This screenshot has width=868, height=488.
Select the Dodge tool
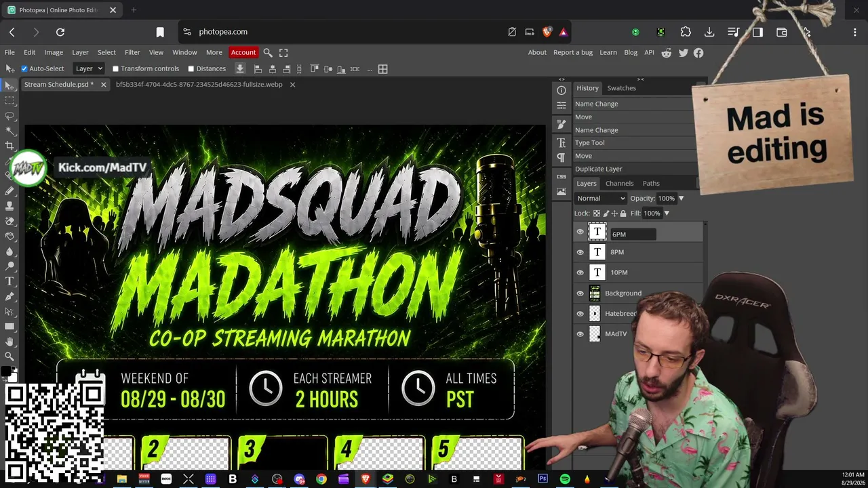(x=9, y=266)
